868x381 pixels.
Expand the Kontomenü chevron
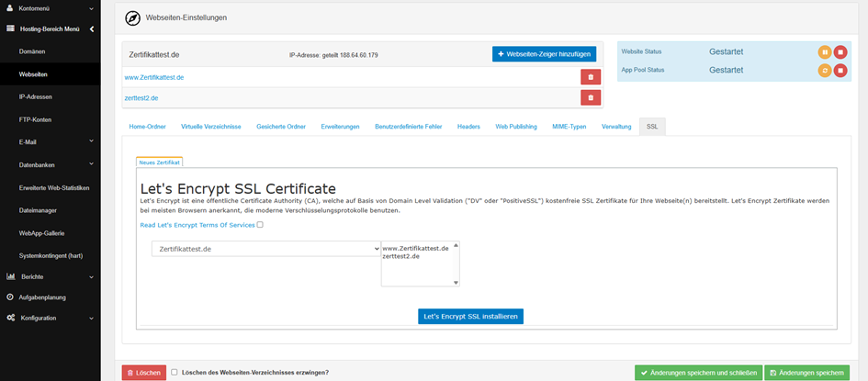(x=91, y=9)
